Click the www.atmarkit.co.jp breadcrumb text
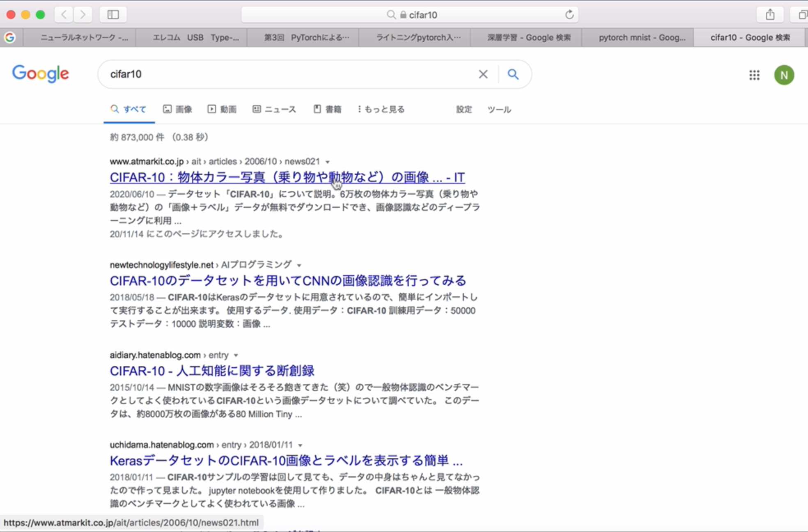Image resolution: width=808 pixels, height=532 pixels. [x=147, y=162]
